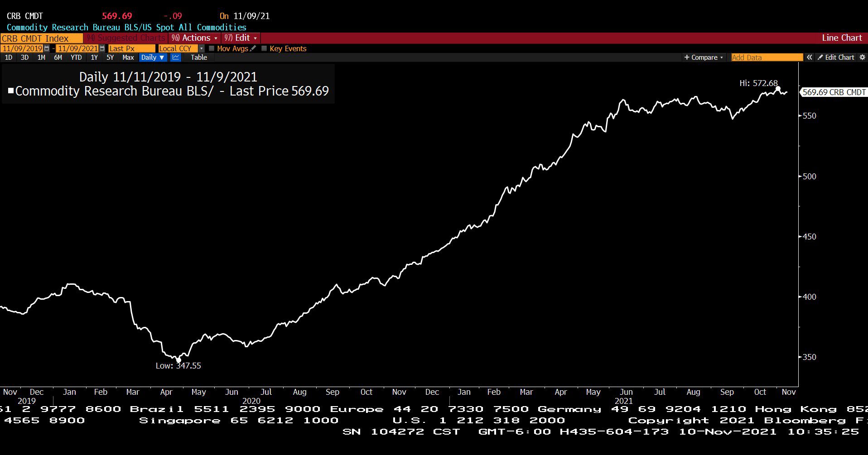The height and width of the screenshot is (455, 868).
Task: Switch to the Table view tab
Action: point(199,57)
